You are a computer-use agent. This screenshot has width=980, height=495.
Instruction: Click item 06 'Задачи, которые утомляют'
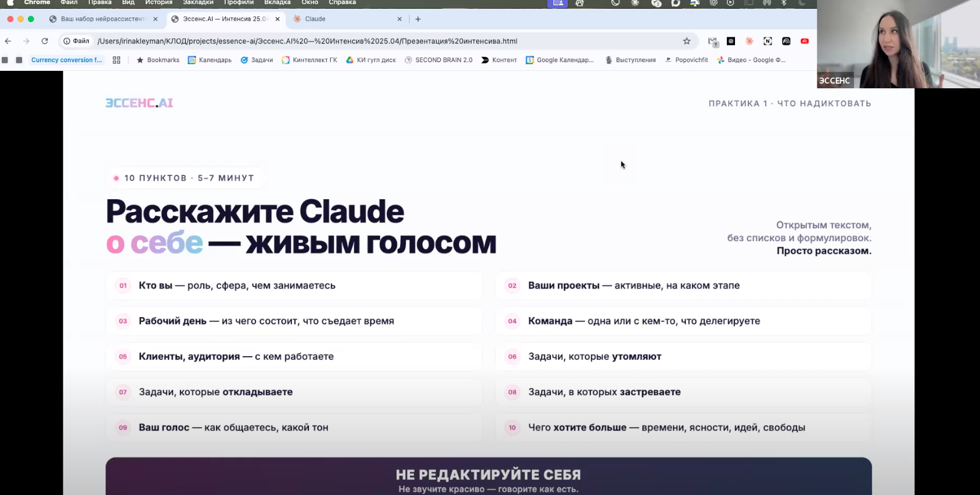(x=683, y=356)
